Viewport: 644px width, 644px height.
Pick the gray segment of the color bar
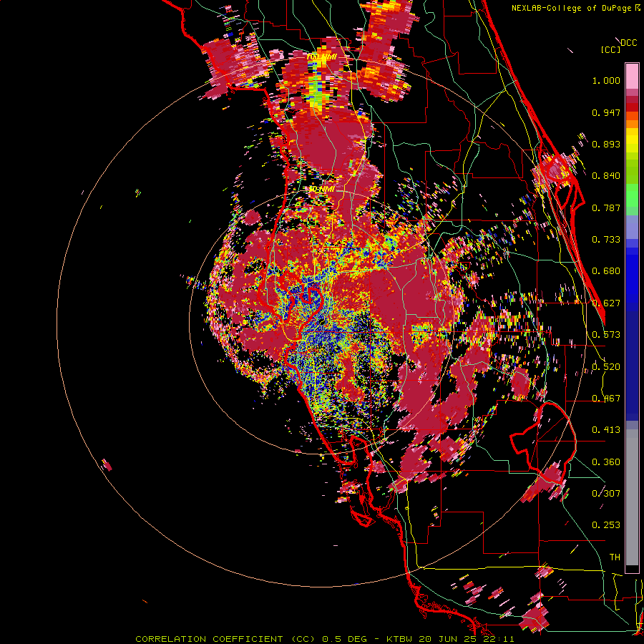point(632,497)
